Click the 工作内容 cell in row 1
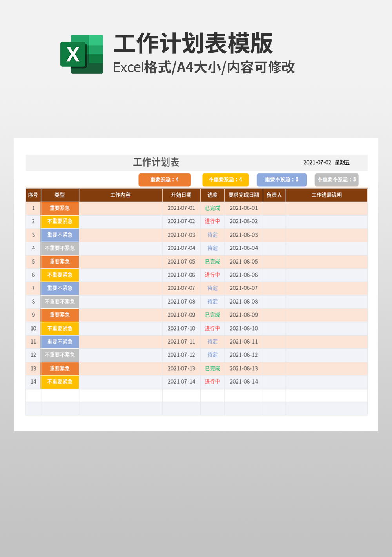392x557 pixels. coord(121,208)
